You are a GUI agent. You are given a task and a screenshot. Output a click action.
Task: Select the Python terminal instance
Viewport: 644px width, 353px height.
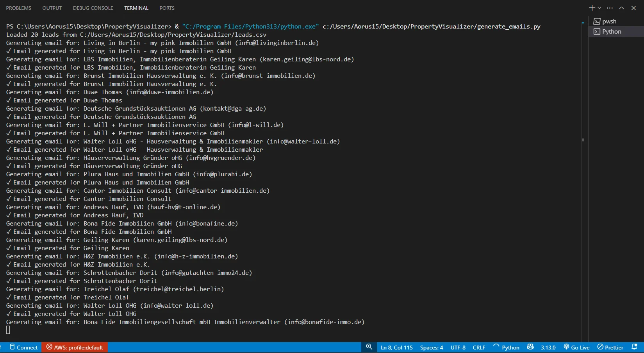pyautogui.click(x=611, y=32)
